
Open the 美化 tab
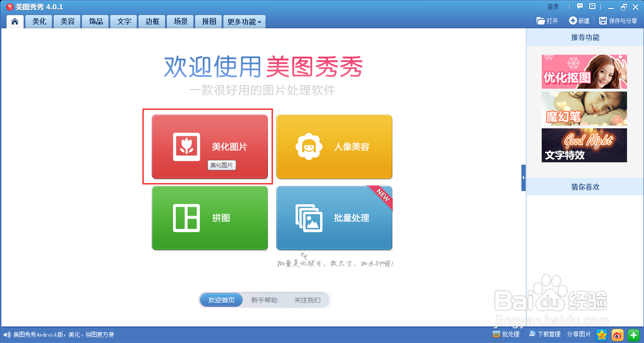pos(39,22)
